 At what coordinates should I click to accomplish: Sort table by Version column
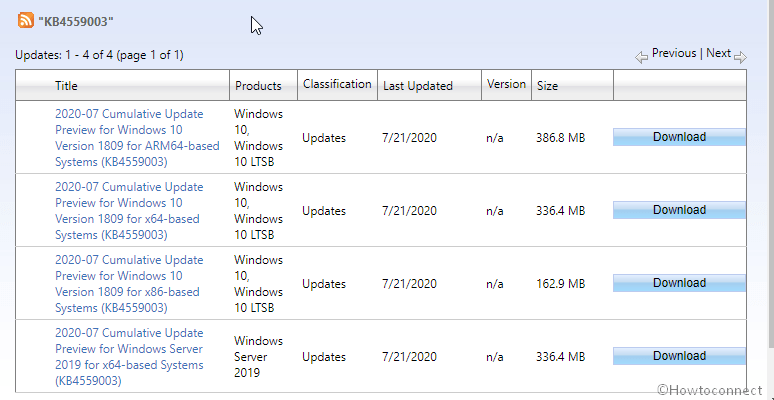click(506, 84)
